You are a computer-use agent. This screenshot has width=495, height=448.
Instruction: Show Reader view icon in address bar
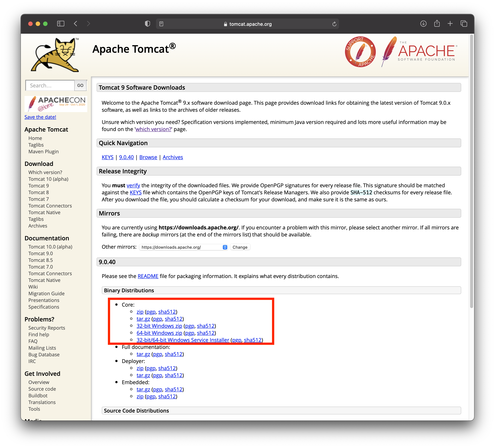click(161, 24)
